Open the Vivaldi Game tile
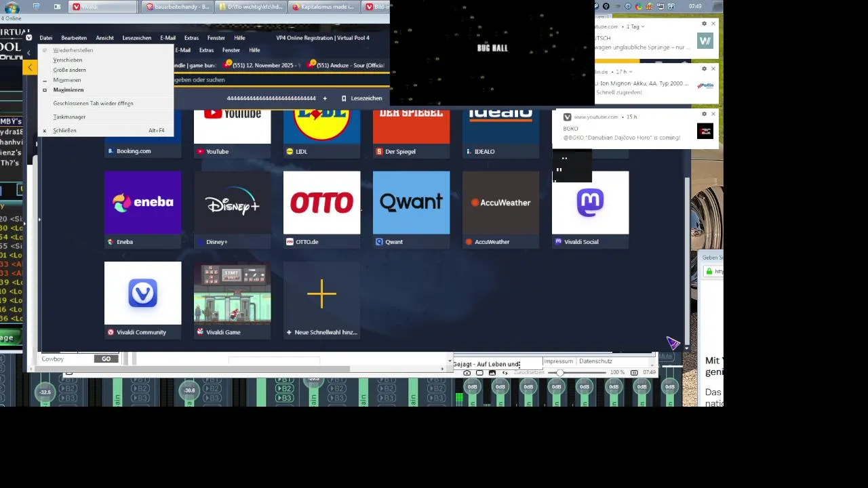The width and height of the screenshot is (868, 488). tap(232, 300)
